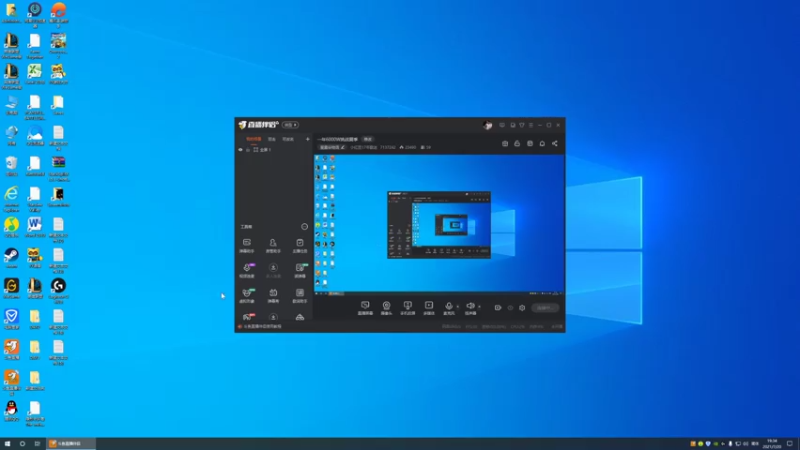Start recording with the camcorder icon
The height and width of the screenshot is (450, 800).
click(x=497, y=308)
